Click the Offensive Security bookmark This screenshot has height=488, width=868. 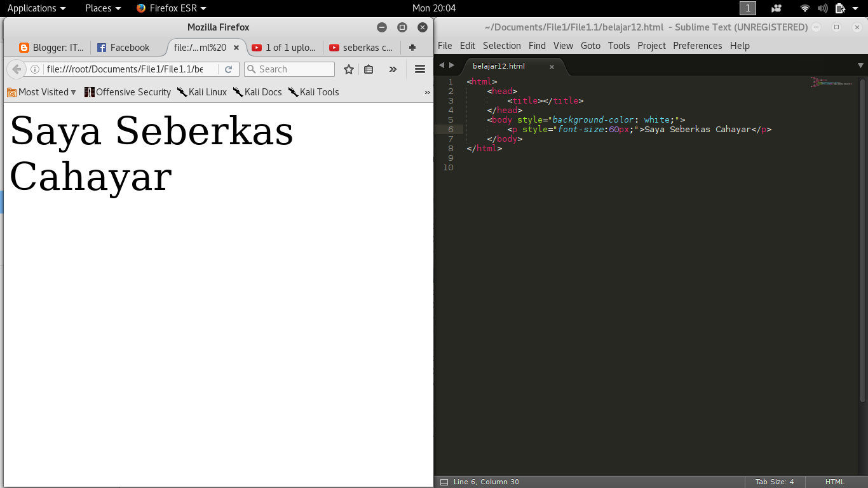[x=128, y=92]
